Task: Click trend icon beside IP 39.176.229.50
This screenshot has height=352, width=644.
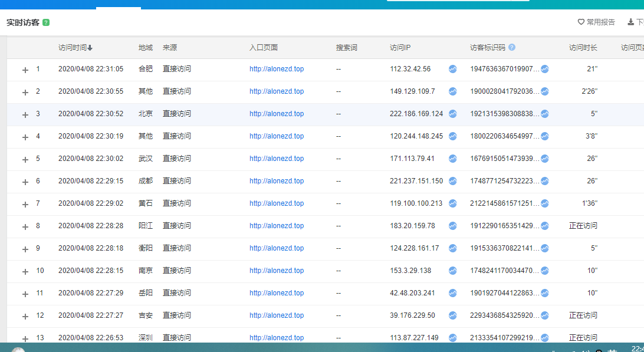Action: pyautogui.click(x=452, y=315)
